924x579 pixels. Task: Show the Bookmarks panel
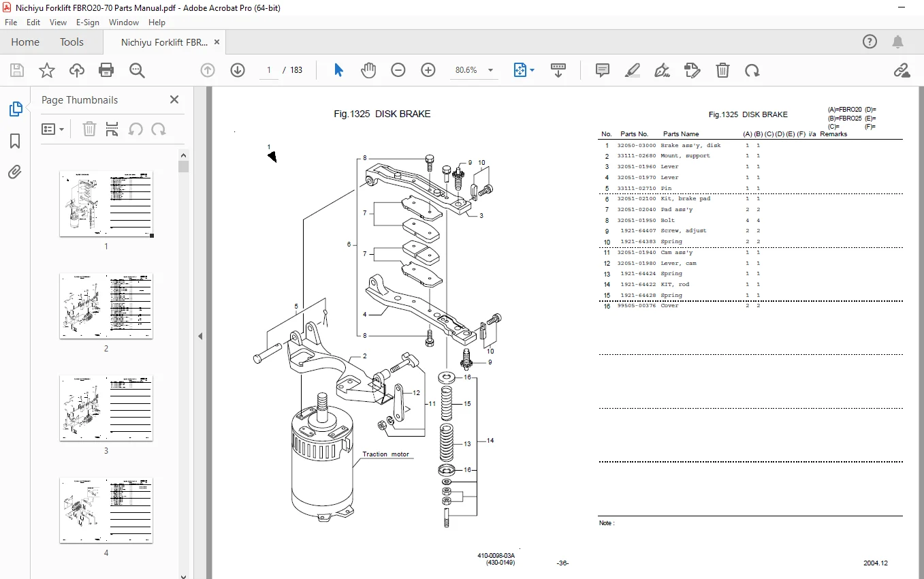tap(15, 141)
